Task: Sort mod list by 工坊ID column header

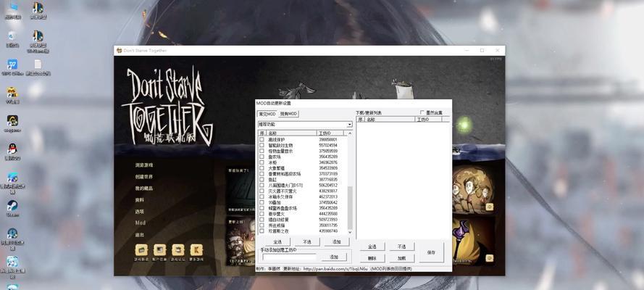Action: pyautogui.click(x=332, y=133)
